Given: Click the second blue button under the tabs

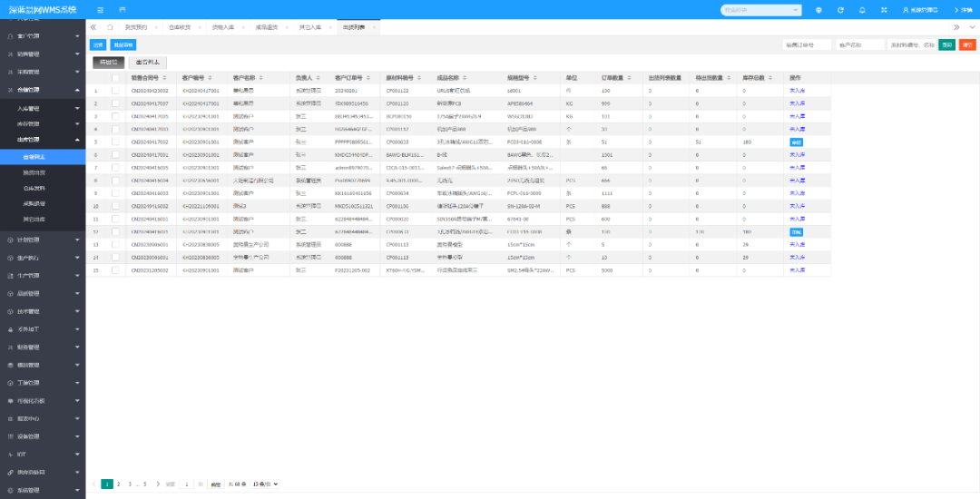Looking at the screenshot, I should coord(123,45).
